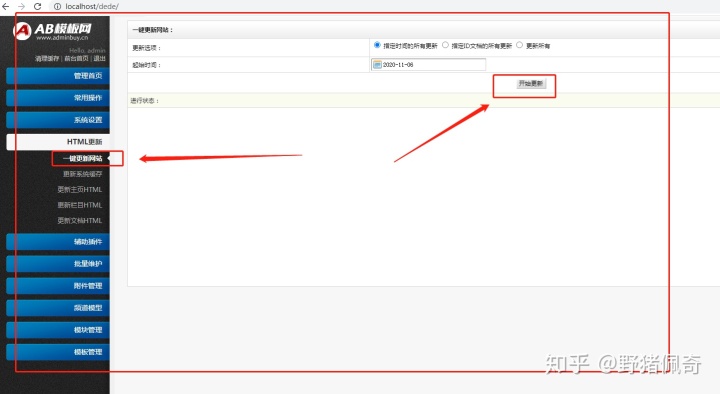Click the 进行状态： label
The height and width of the screenshot is (394, 720).
click(145, 101)
